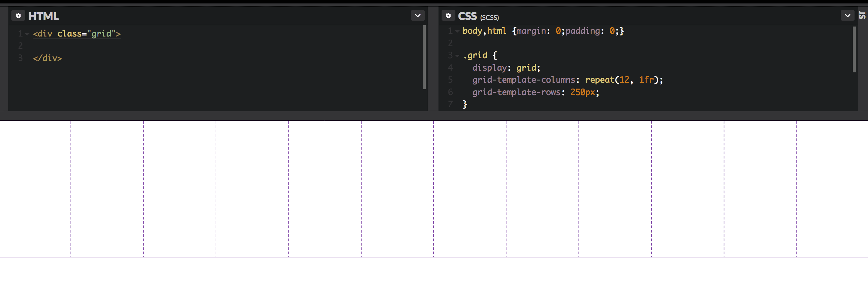Click the grid-template-rows property
The image size is (868, 286).
click(516, 92)
